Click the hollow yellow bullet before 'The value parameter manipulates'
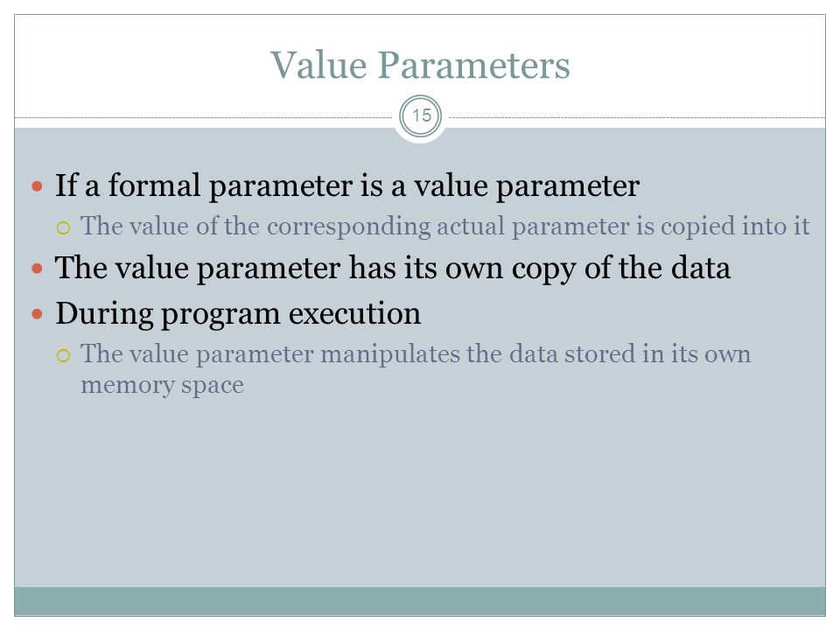The height and width of the screenshot is (630, 840). click(63, 356)
